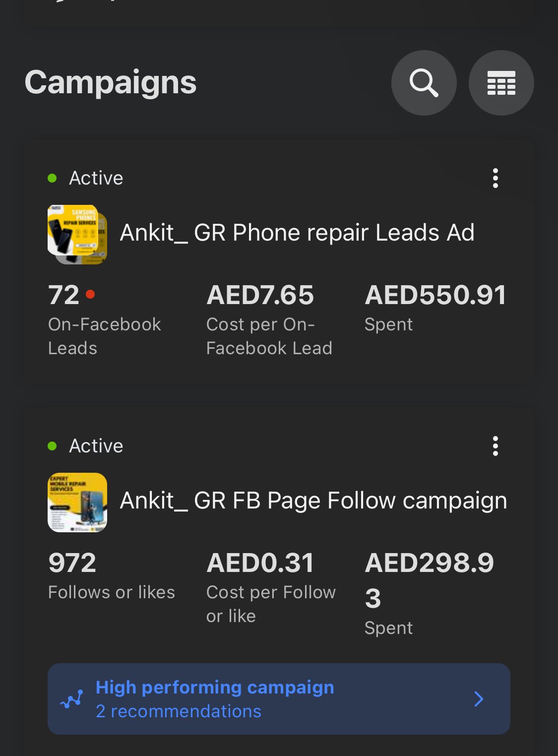Select the AED0.31 Cost per Follow metric
558x756 pixels.
(x=260, y=563)
